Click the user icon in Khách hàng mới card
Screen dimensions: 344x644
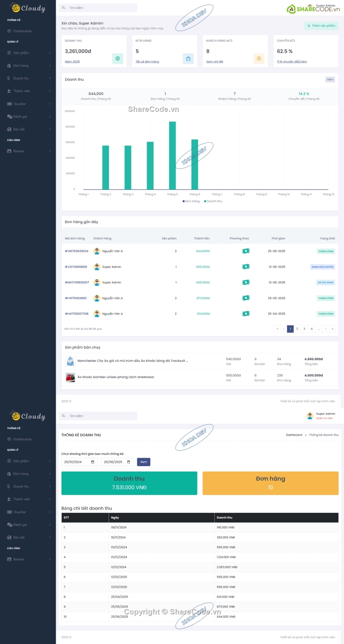tap(259, 59)
